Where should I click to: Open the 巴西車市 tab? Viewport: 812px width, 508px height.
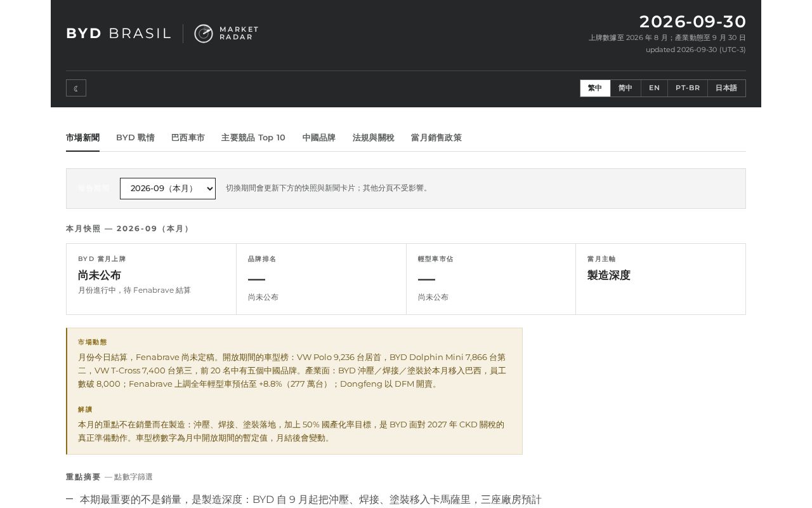tap(188, 138)
